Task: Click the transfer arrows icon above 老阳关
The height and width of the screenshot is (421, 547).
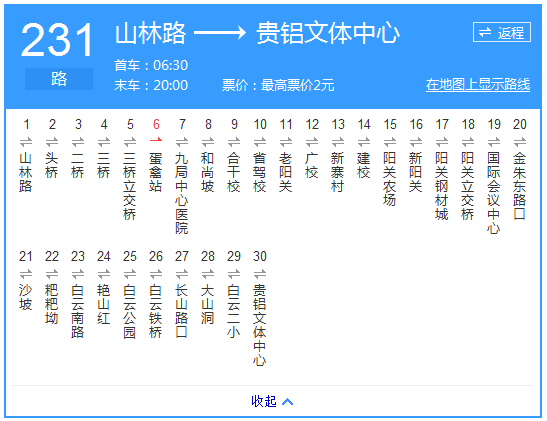Action: click(x=286, y=142)
